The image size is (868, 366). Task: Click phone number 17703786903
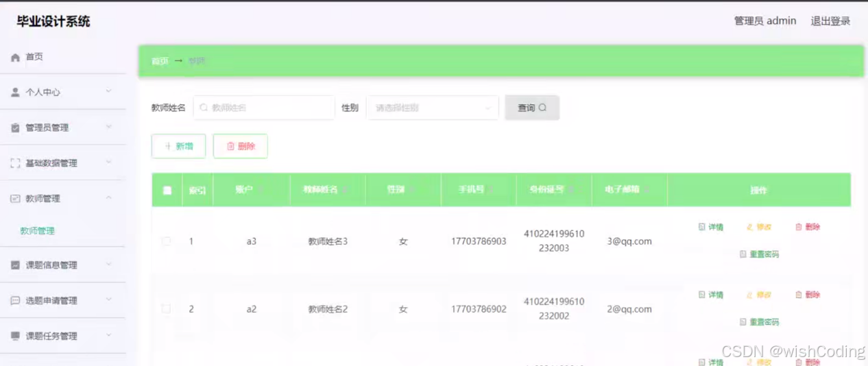pos(479,241)
